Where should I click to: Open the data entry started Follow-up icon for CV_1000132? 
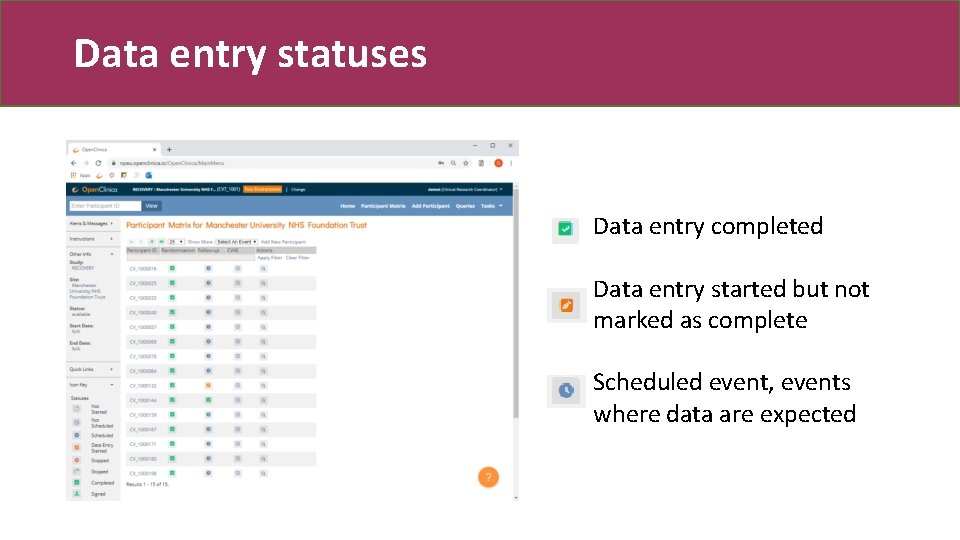[208, 385]
